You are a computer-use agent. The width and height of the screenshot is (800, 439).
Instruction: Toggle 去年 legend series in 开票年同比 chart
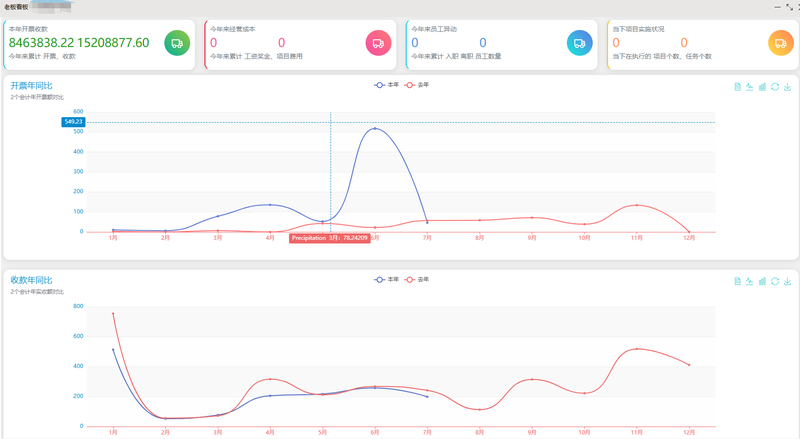tap(416, 85)
